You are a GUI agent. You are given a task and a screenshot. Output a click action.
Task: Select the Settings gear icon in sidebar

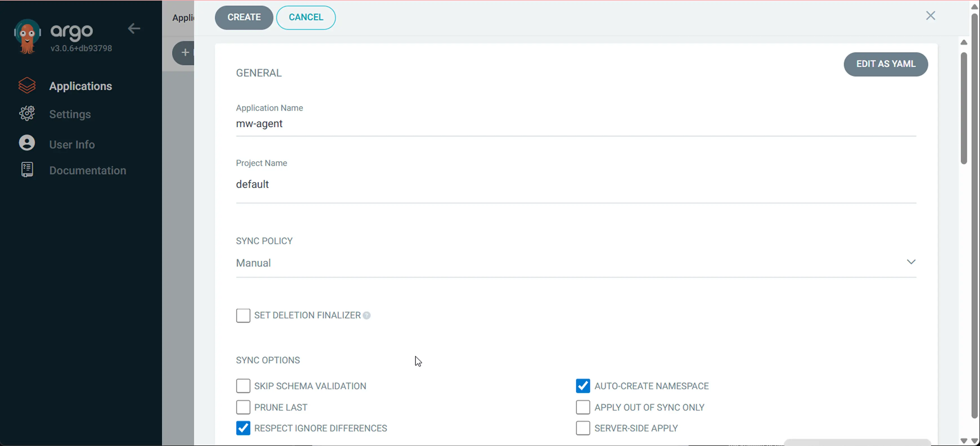(27, 113)
